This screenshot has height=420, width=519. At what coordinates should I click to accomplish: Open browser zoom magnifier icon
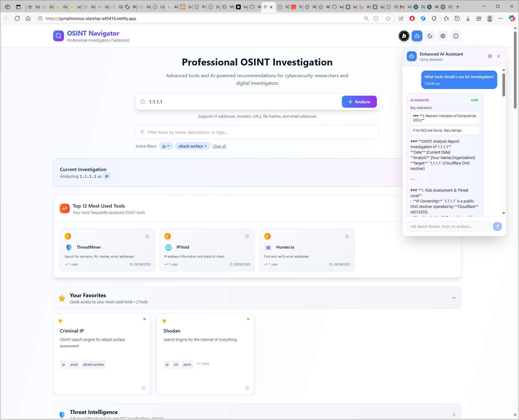(366, 18)
